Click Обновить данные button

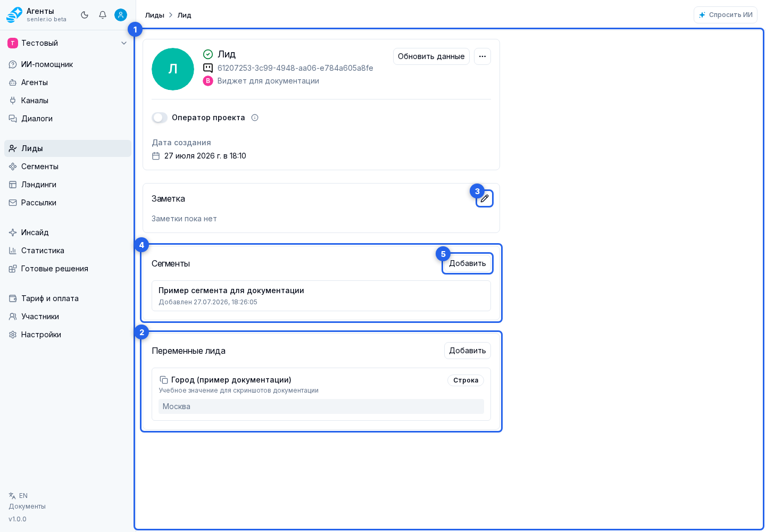tap(431, 56)
